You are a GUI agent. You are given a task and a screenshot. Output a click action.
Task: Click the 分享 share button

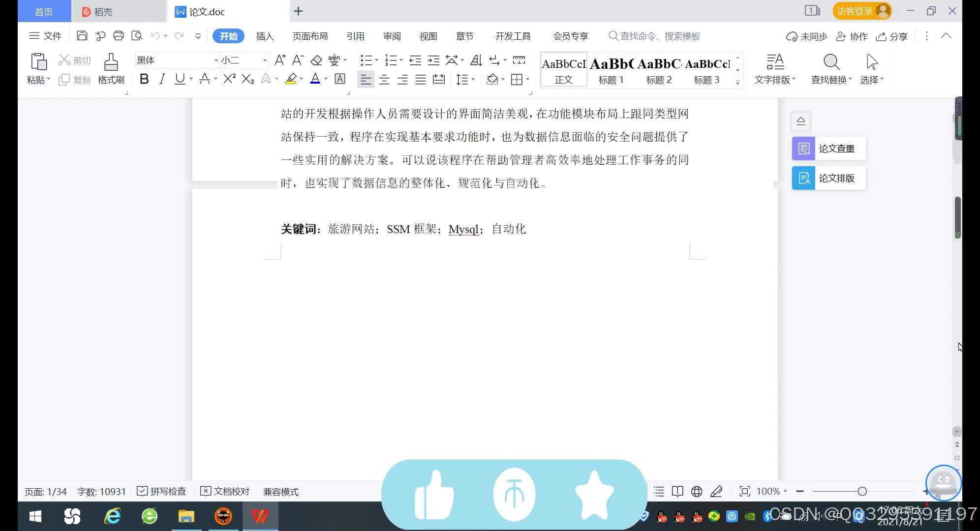coord(892,36)
